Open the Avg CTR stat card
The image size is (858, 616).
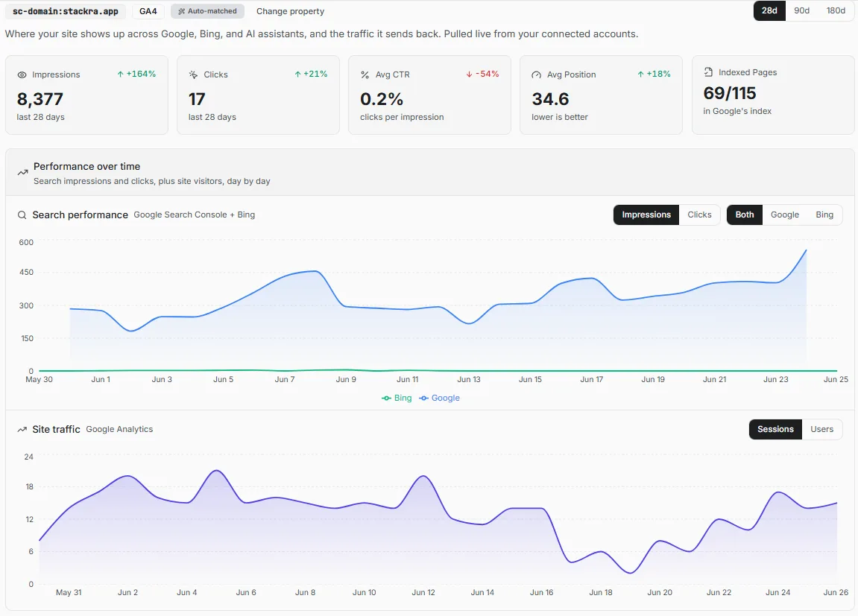(429, 95)
